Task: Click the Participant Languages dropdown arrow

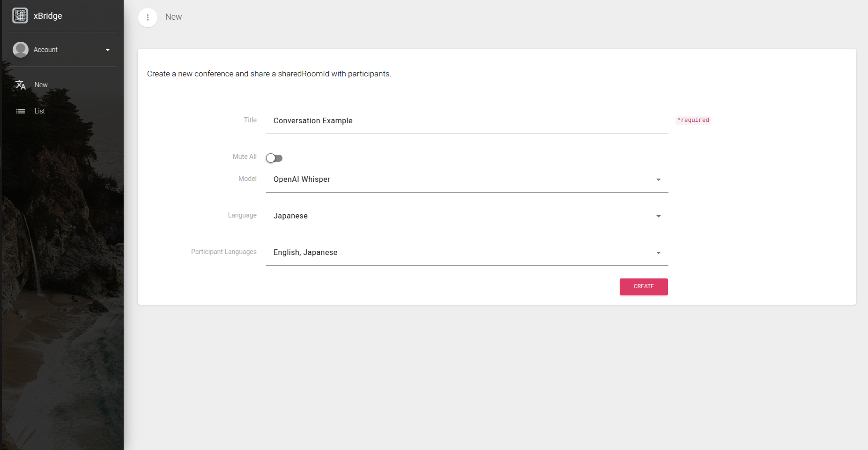Action: coord(658,253)
